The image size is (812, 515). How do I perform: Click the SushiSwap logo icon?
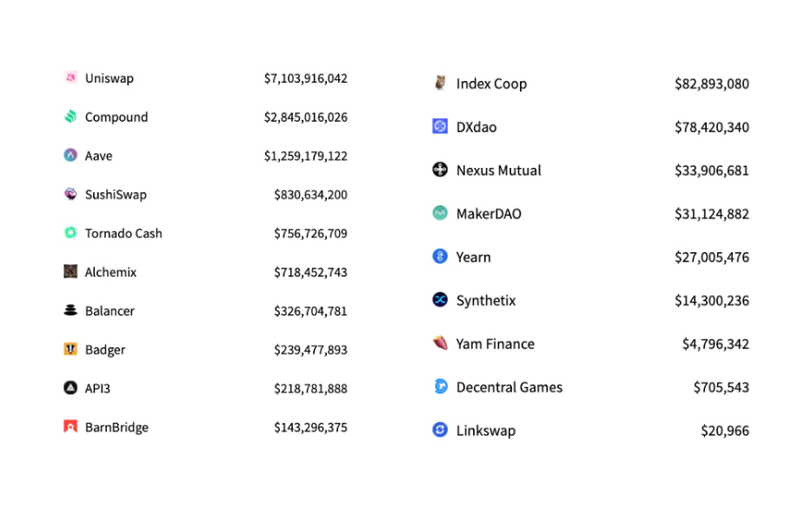[x=70, y=194]
